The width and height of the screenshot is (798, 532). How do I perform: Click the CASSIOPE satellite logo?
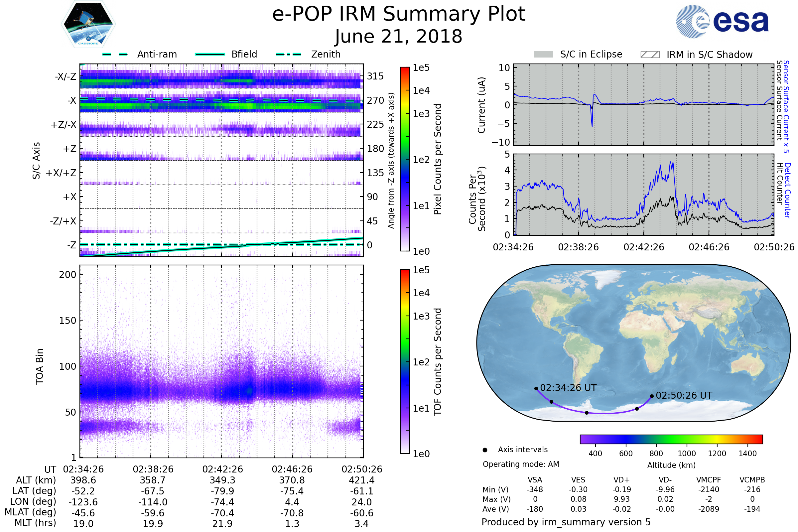[88, 24]
